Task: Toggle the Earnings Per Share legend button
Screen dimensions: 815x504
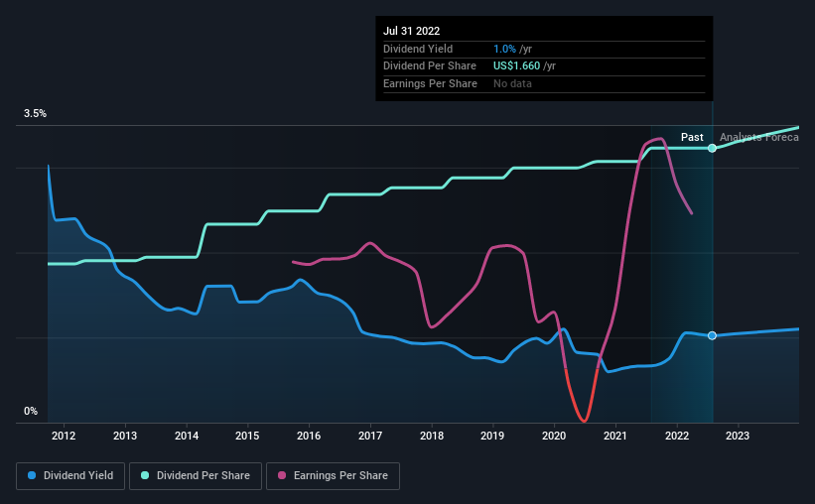Action: click(333, 476)
